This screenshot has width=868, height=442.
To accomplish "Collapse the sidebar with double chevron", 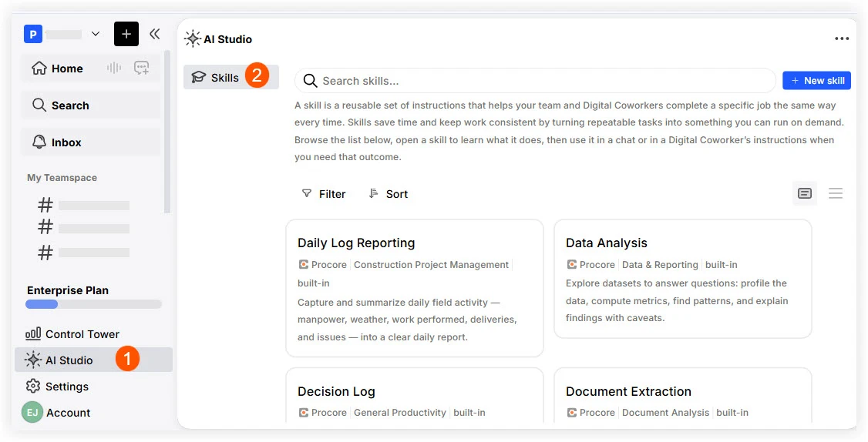I will (x=154, y=35).
